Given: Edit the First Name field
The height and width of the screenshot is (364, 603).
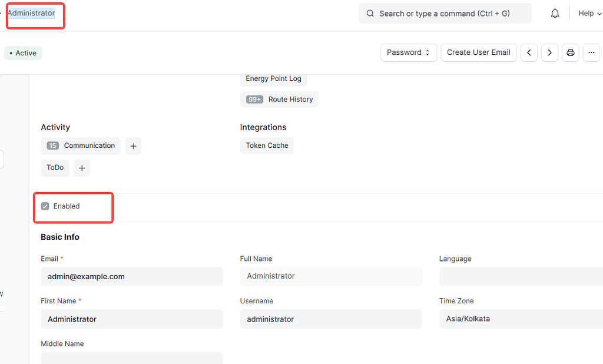Looking at the screenshot, I should (132, 319).
